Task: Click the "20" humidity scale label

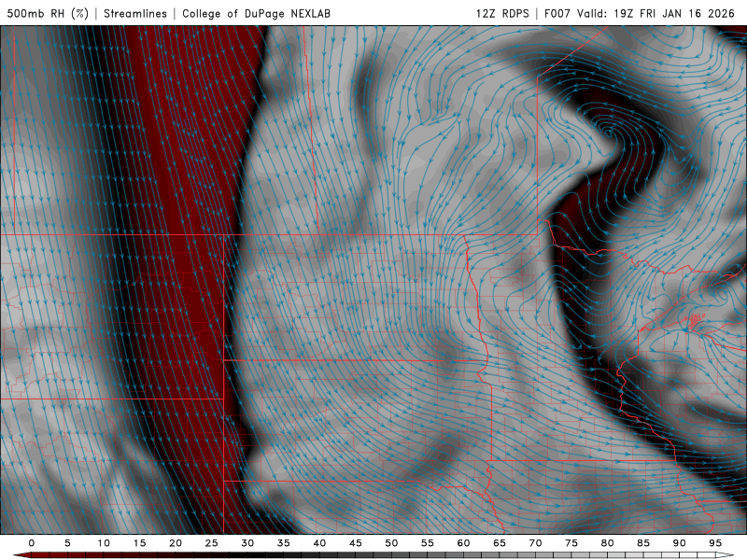Action: pyautogui.click(x=176, y=543)
